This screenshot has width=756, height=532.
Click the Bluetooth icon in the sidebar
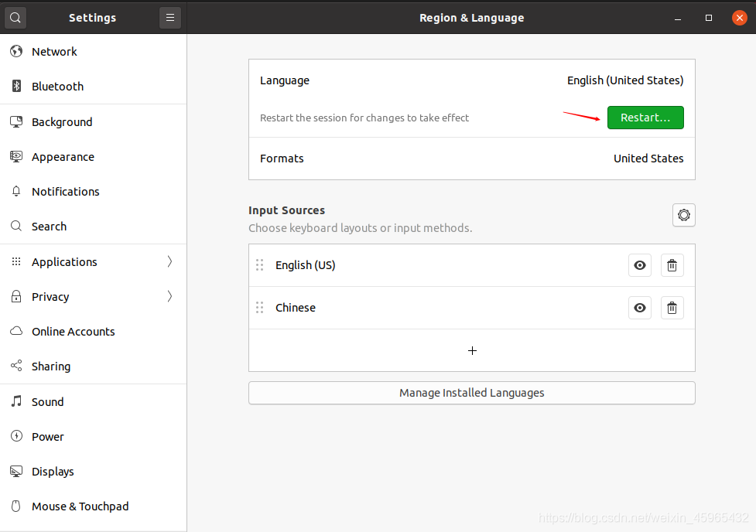pos(16,87)
